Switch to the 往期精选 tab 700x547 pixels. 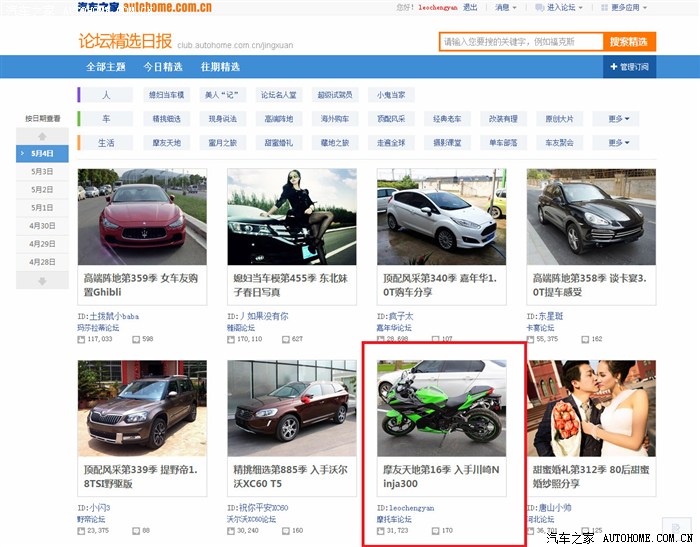220,67
